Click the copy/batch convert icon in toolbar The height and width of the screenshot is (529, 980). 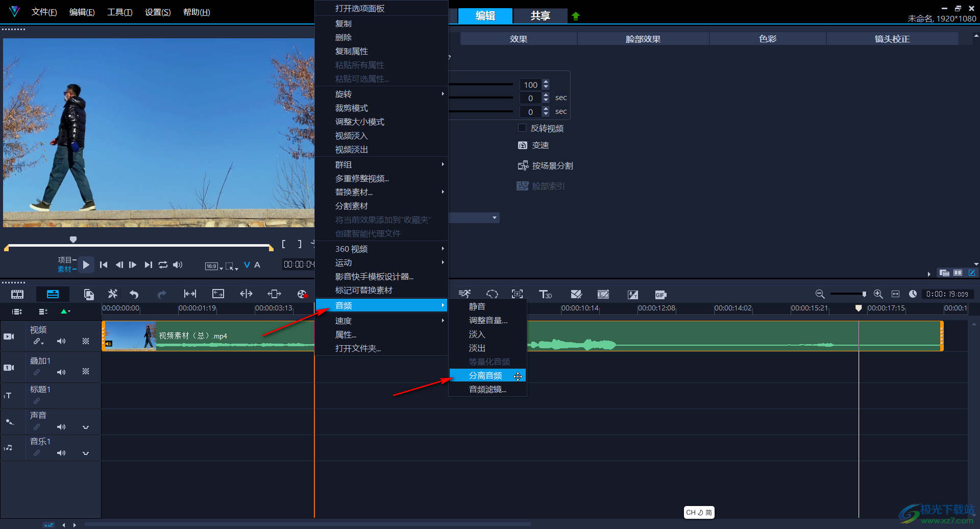(x=89, y=294)
